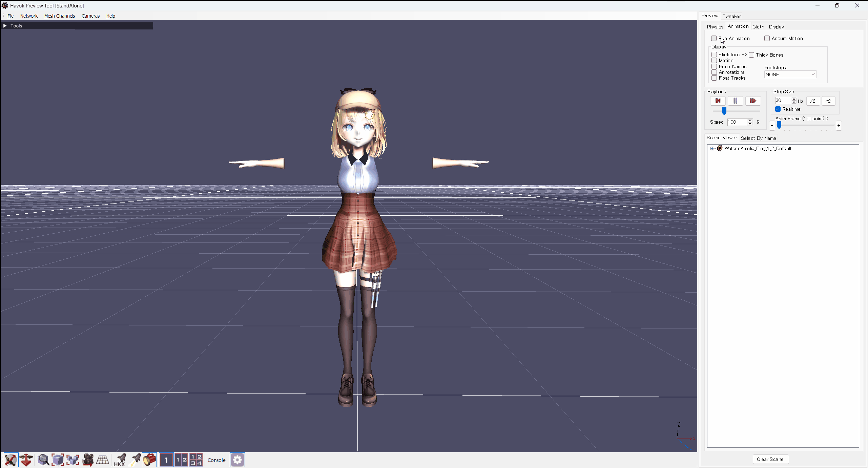The image size is (868, 468).
Task: Toggle the red flashlight icon
Action: click(x=149, y=460)
